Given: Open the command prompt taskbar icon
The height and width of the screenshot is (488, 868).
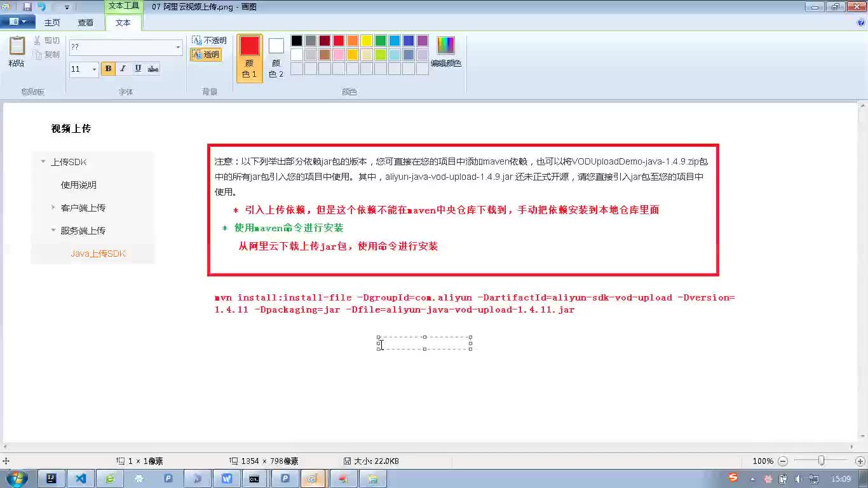Looking at the screenshot, I should pos(254,478).
